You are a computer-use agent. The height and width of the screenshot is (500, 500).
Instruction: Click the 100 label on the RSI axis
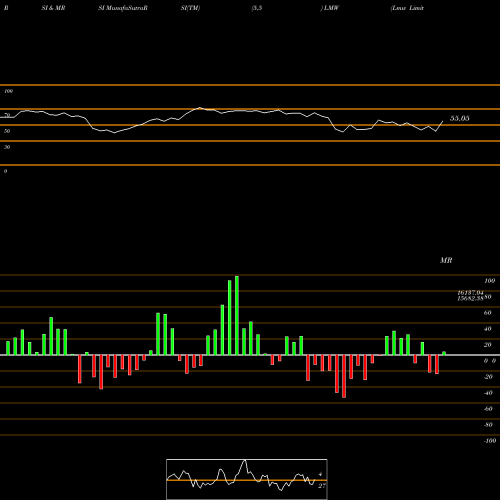8,91
